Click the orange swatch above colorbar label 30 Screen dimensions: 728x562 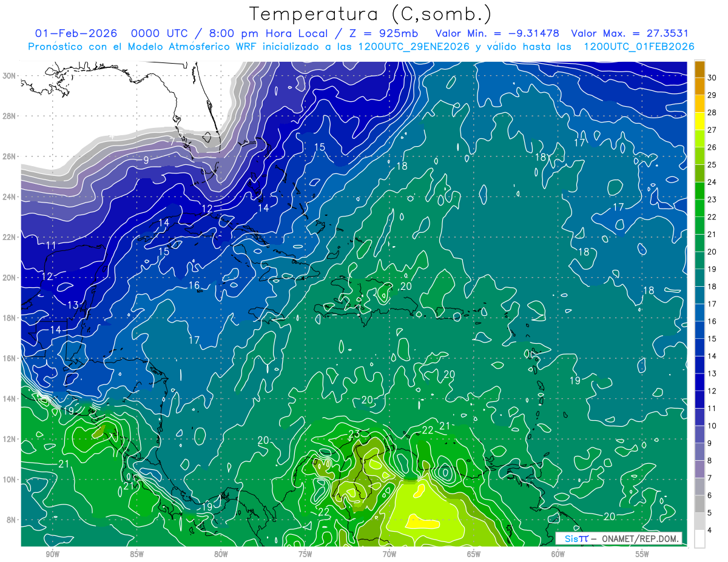click(700, 69)
